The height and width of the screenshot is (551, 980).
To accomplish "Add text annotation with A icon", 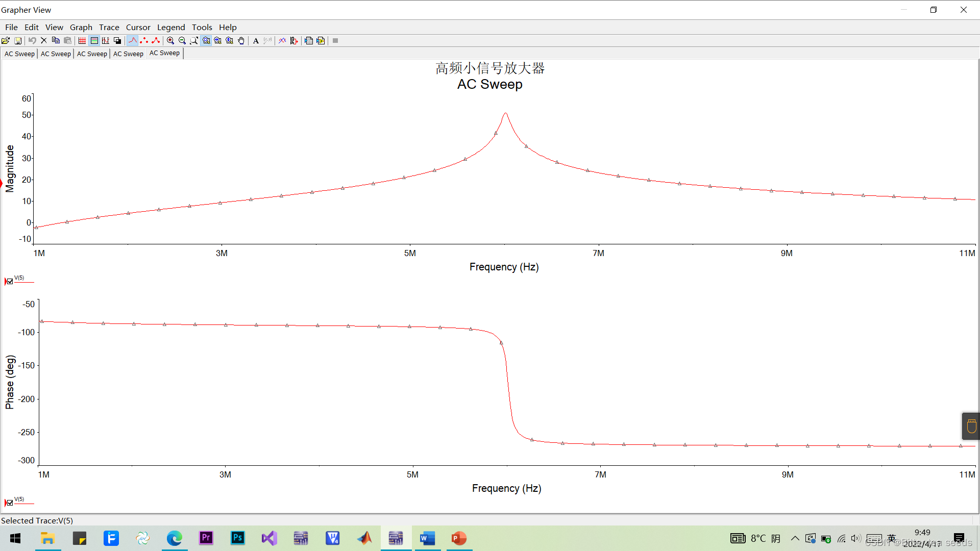I will coord(256,41).
